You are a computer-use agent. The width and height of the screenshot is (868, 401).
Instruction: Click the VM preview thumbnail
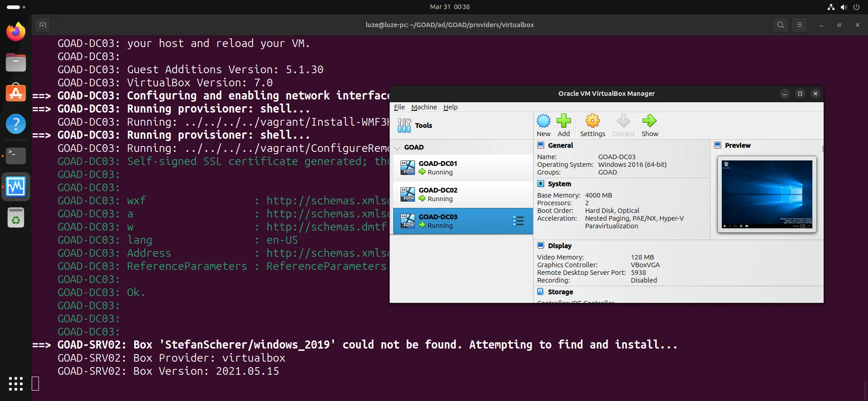[767, 194]
